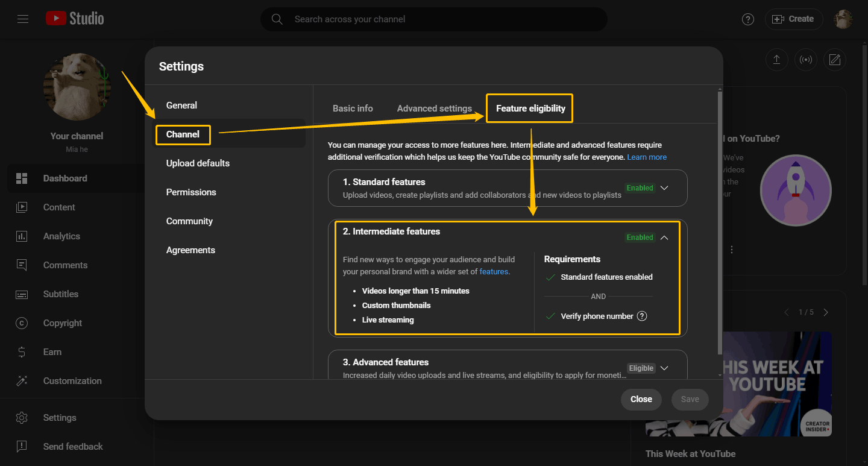868x466 pixels.
Task: Click the '1. Standard features' heading
Action: click(x=384, y=182)
